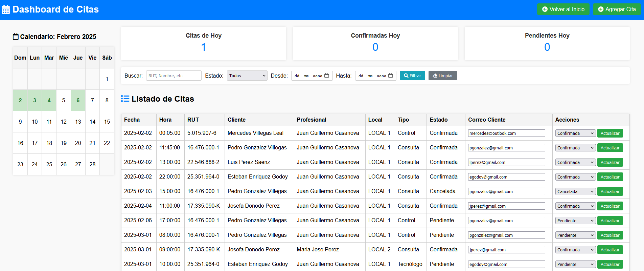Click Actualizar for the Tecnólogo appointment
Viewport: 644px width, 271px height.
coord(610,264)
